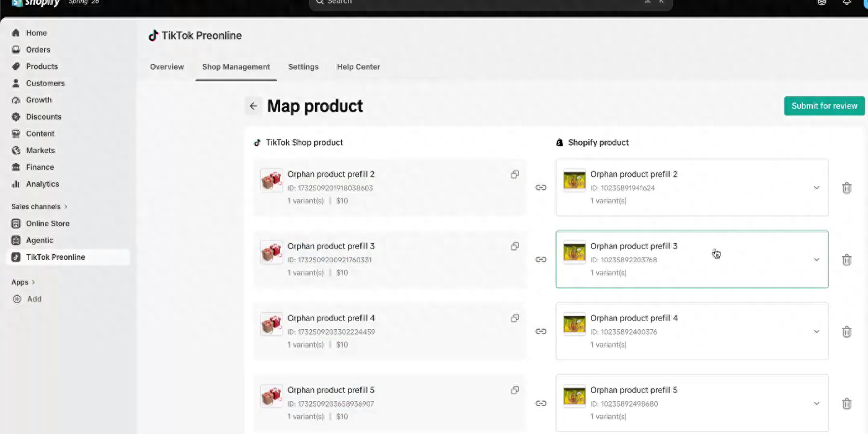This screenshot has width=868, height=434.
Task: Delete mapping for Orphan product prefill 4
Action: 846,332
